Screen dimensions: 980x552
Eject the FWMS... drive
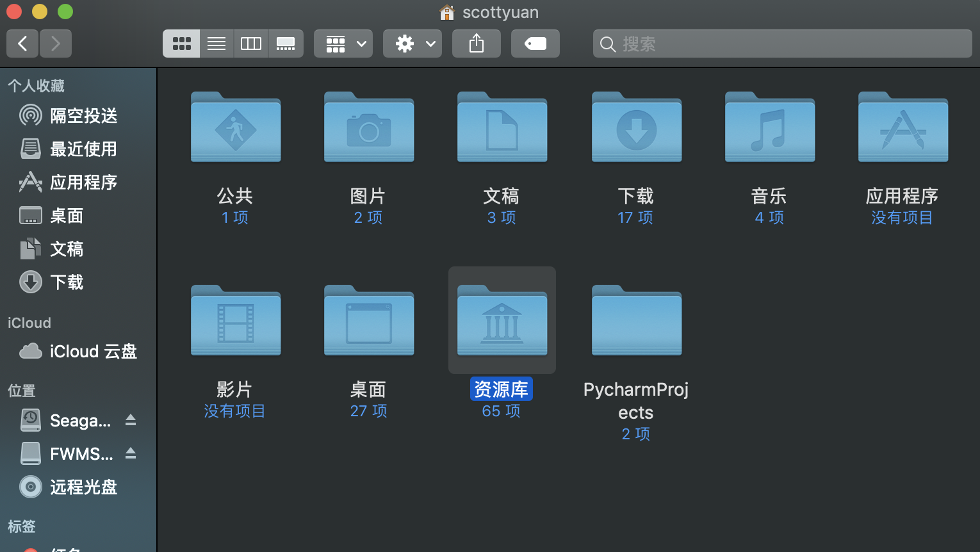(x=131, y=453)
